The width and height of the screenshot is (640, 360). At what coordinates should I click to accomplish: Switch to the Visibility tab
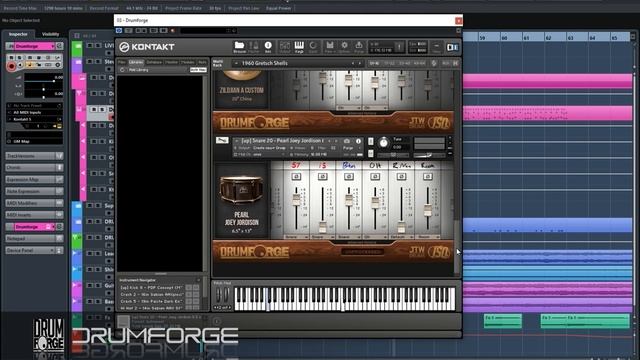[51, 34]
